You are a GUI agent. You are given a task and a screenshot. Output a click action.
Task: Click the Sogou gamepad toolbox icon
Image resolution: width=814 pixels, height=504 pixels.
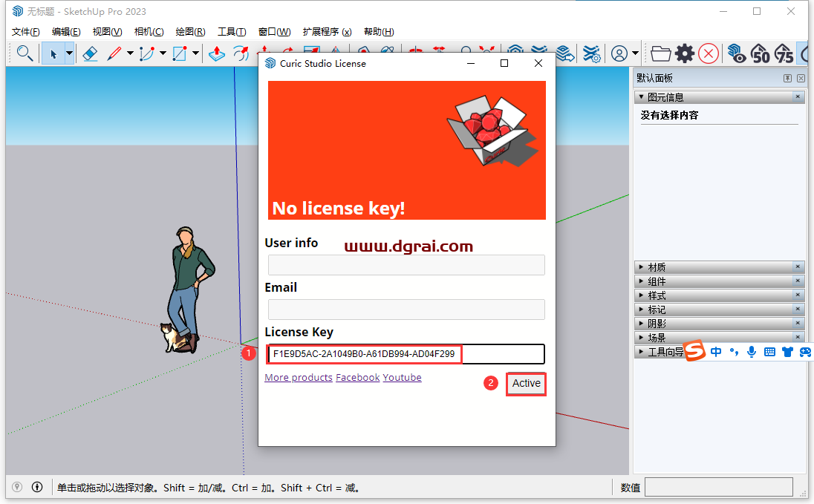point(805,352)
